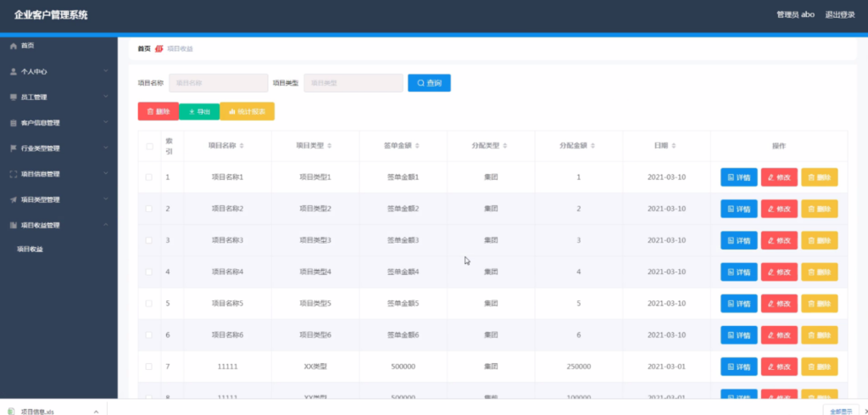Click yellow 删除 for row 项目名称6
Image resolution: width=868 pixels, height=415 pixels.
point(820,335)
